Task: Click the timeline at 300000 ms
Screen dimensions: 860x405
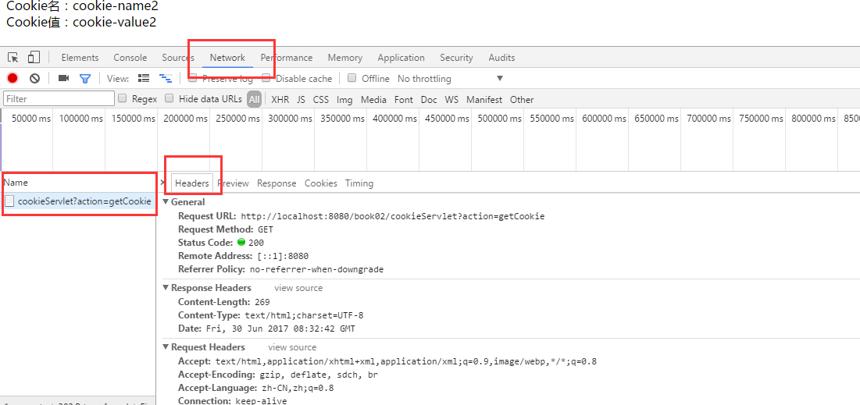Action: point(287,118)
